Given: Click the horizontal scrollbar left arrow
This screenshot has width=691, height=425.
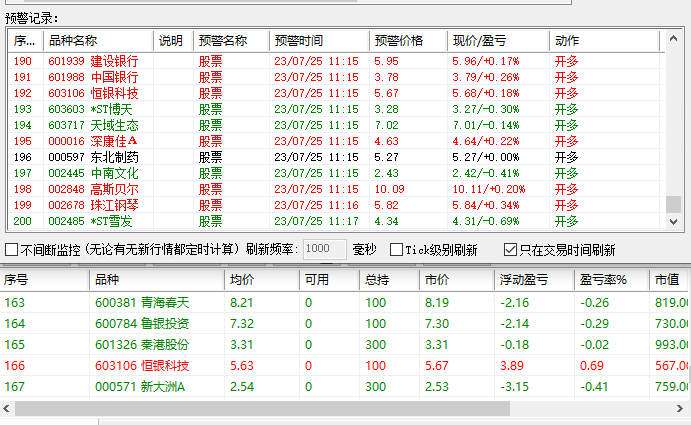Looking at the screenshot, I should tap(6, 409).
